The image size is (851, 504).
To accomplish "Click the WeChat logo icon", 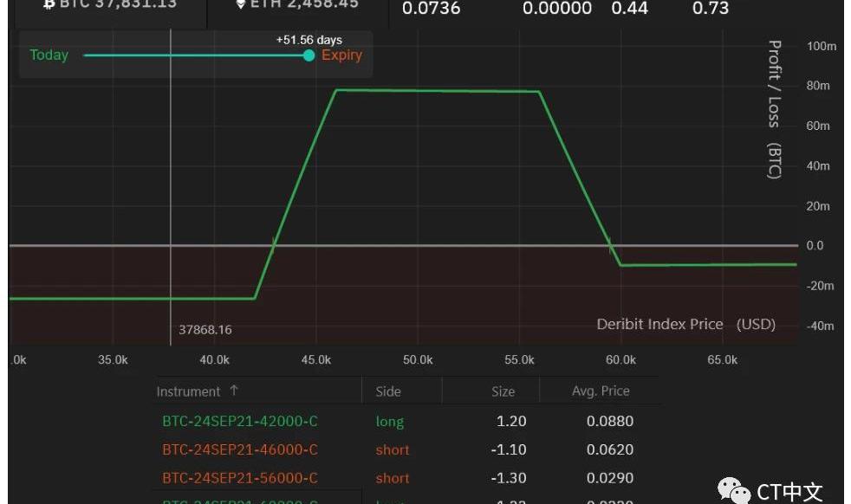I will pos(733,491).
